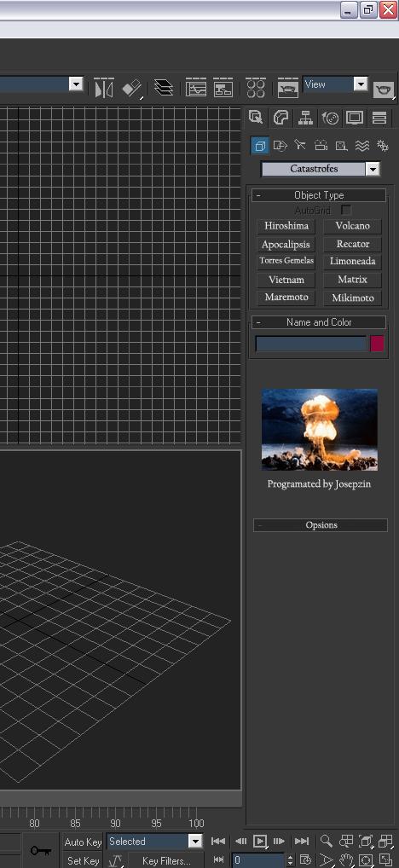The image size is (399, 868).
Task: Click the large key Set Keys icon
Action: tap(41, 851)
